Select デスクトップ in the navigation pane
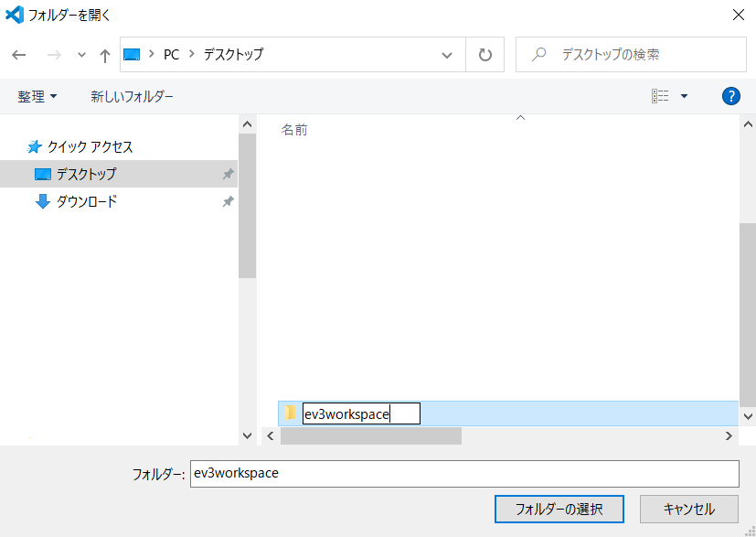Screen dimensions: 756x537 pyautogui.click(x=119, y=174)
